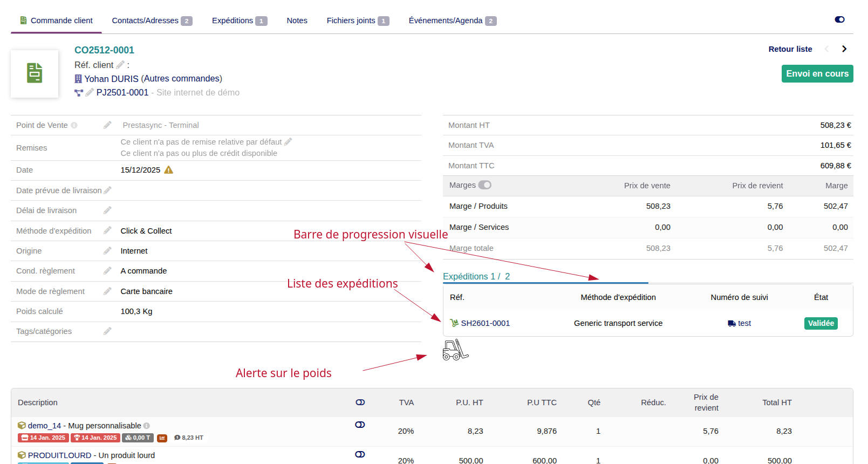Switch to the Contacts/Adresses tab
868x464 pixels.
tap(152, 21)
